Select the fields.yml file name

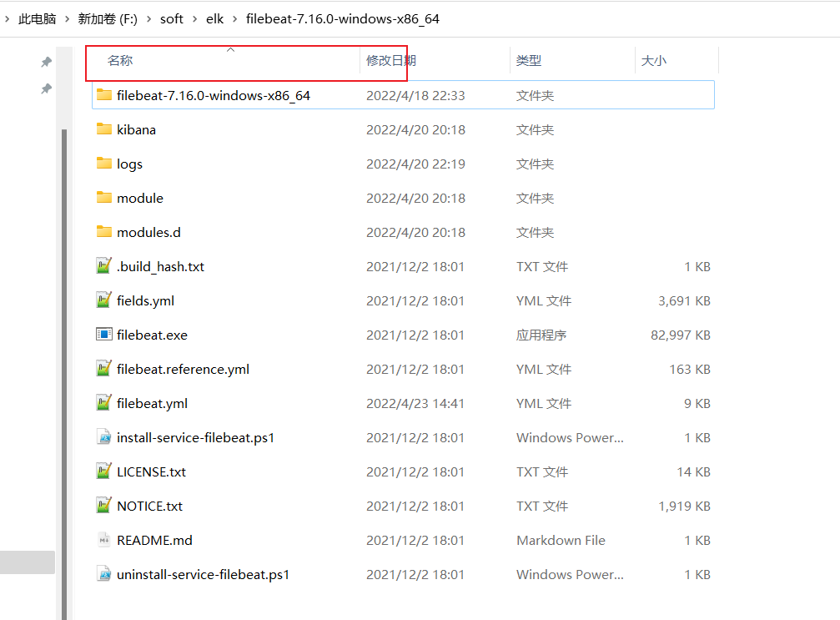click(x=146, y=301)
